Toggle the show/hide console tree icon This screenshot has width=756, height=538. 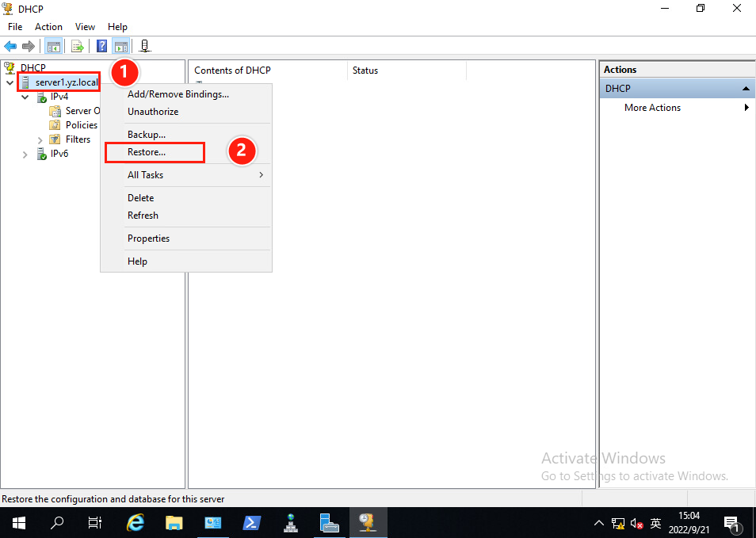(x=53, y=46)
